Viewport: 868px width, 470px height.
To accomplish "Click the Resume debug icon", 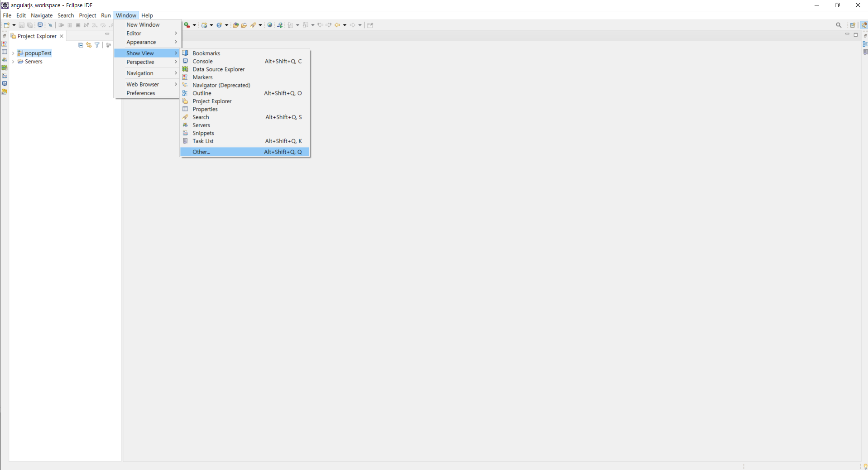I will (x=61, y=25).
